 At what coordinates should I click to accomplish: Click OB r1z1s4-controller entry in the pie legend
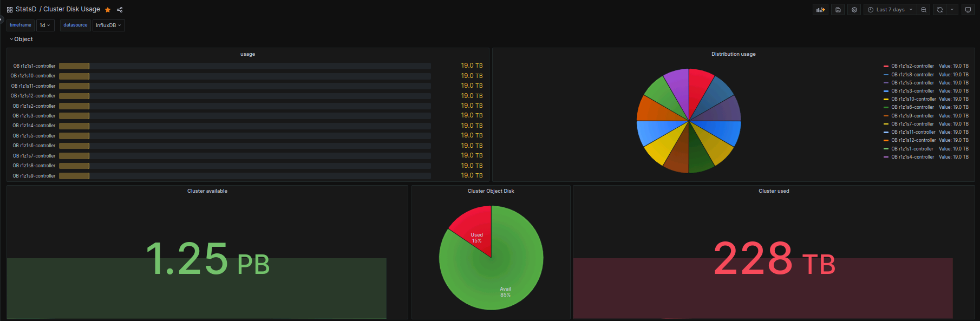[x=912, y=157]
